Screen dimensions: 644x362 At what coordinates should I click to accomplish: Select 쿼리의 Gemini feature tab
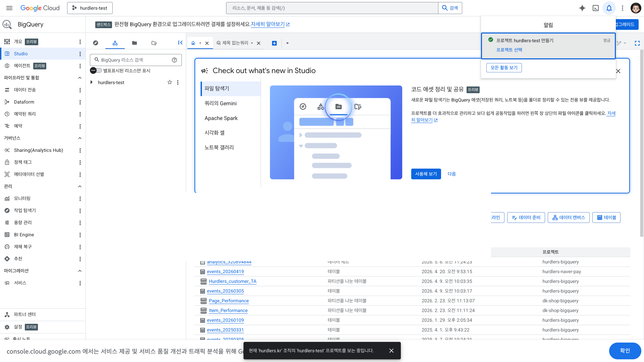click(231, 103)
